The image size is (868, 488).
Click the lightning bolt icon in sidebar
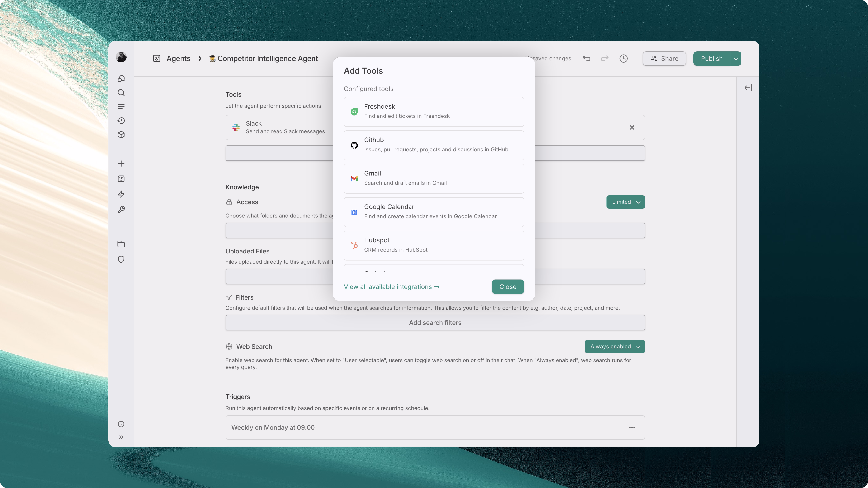pos(121,194)
